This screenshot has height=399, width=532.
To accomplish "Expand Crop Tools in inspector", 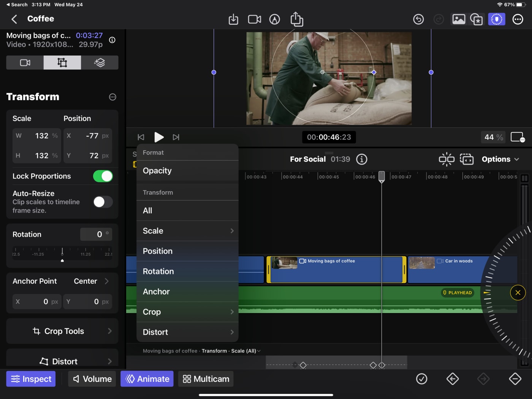I will (x=62, y=331).
